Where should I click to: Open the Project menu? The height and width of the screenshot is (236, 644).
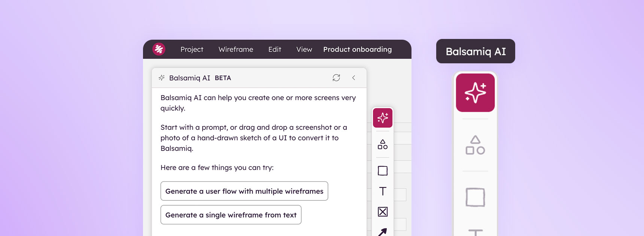point(192,49)
